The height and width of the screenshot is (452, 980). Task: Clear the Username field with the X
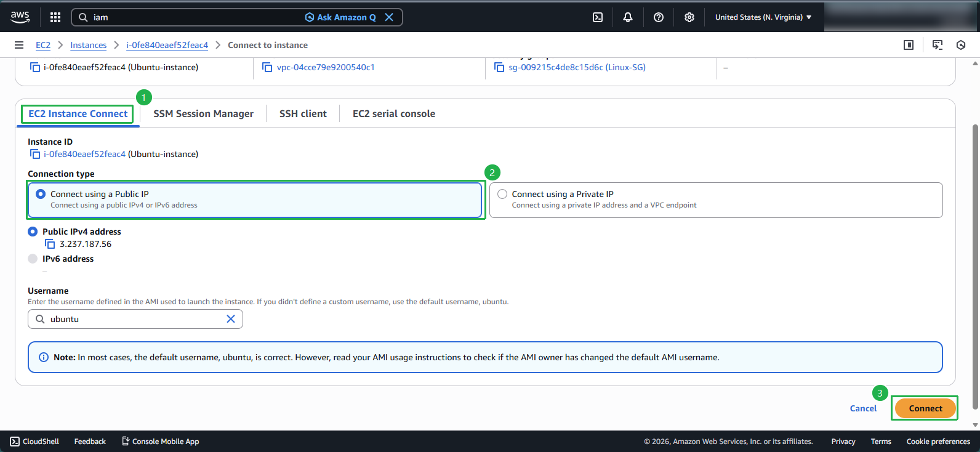231,319
